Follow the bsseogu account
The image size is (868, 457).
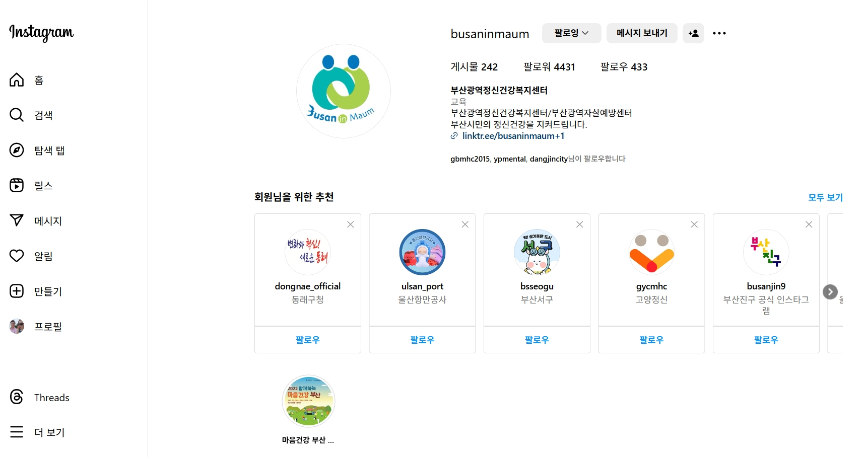point(537,340)
